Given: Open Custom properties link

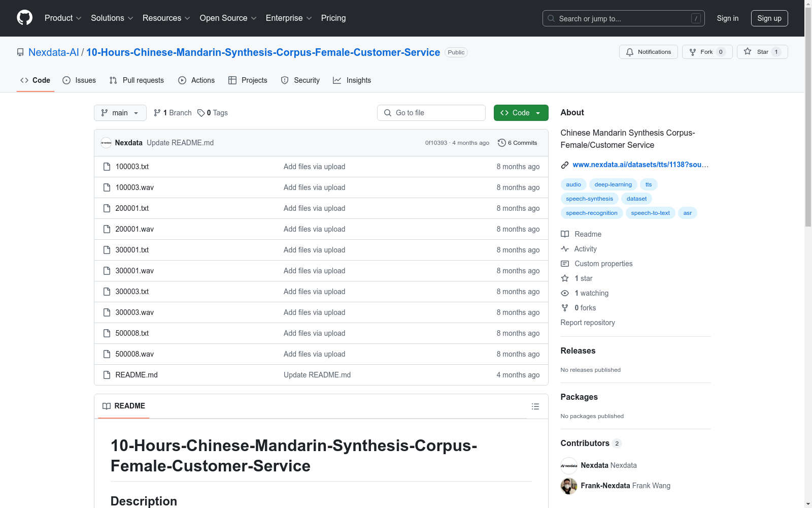Looking at the screenshot, I should [597, 264].
